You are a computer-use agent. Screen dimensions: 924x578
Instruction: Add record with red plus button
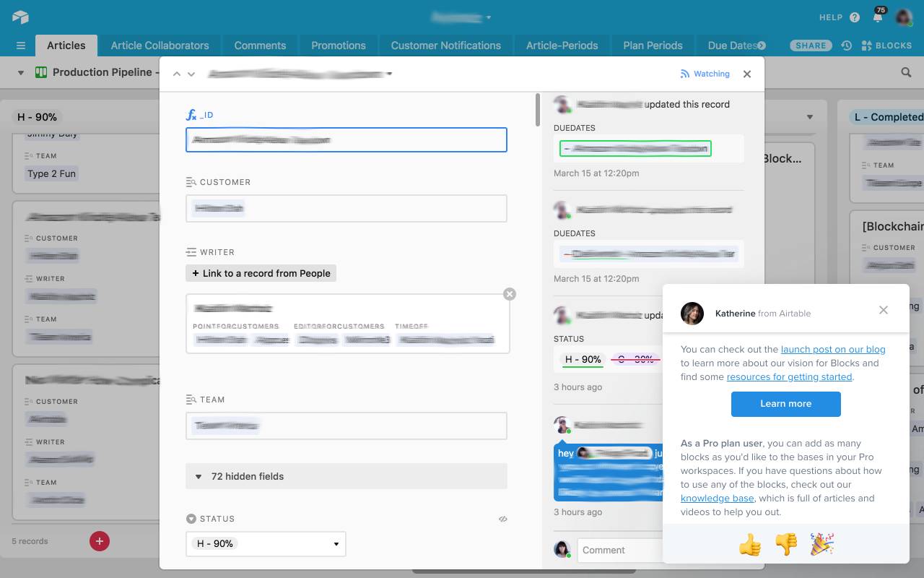[x=100, y=540]
